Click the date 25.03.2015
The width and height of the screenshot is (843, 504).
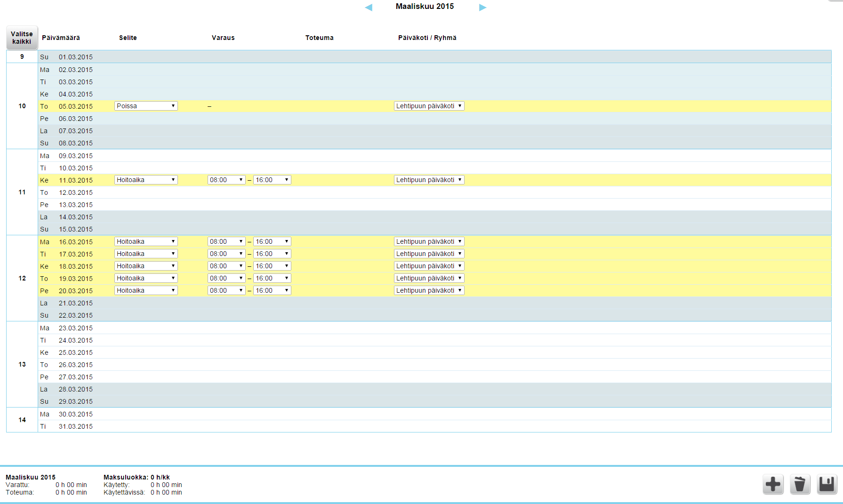click(x=76, y=352)
